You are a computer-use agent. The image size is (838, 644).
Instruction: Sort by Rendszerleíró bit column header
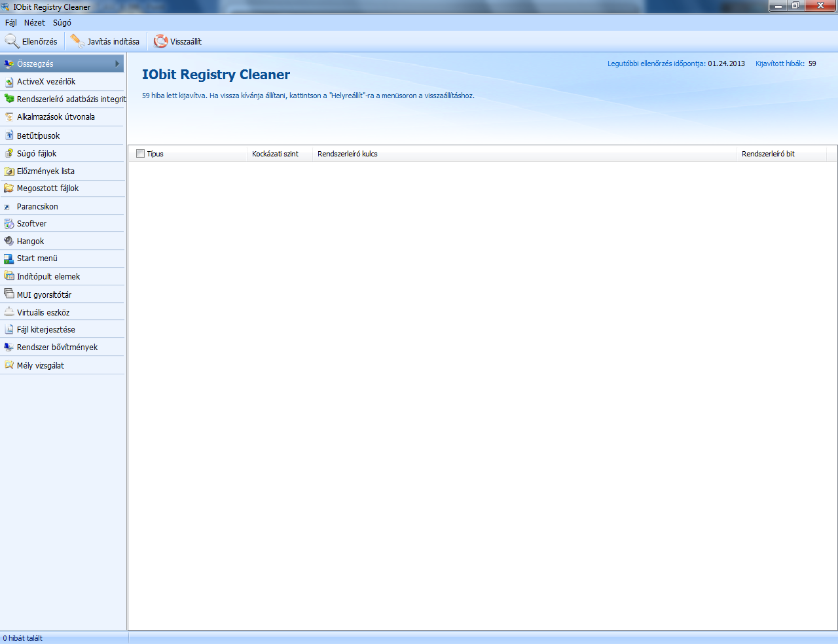pyautogui.click(x=782, y=154)
